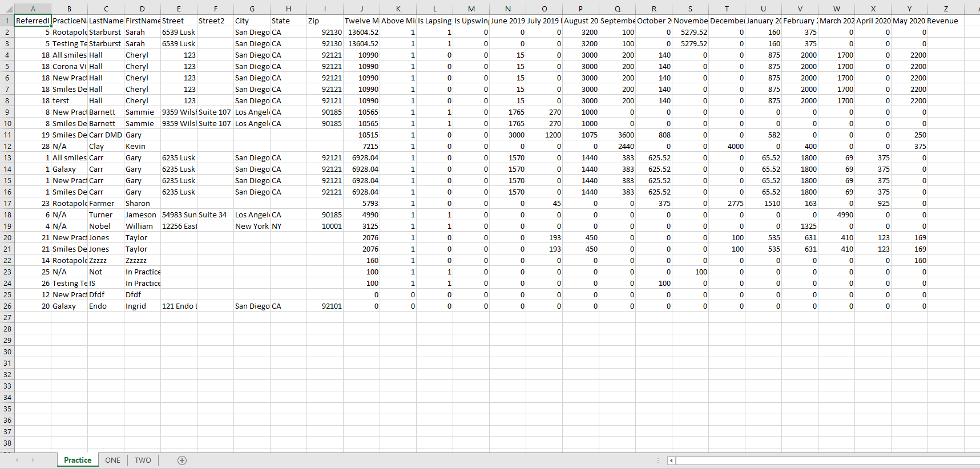Add a new sheet with plus icon

tap(182, 460)
